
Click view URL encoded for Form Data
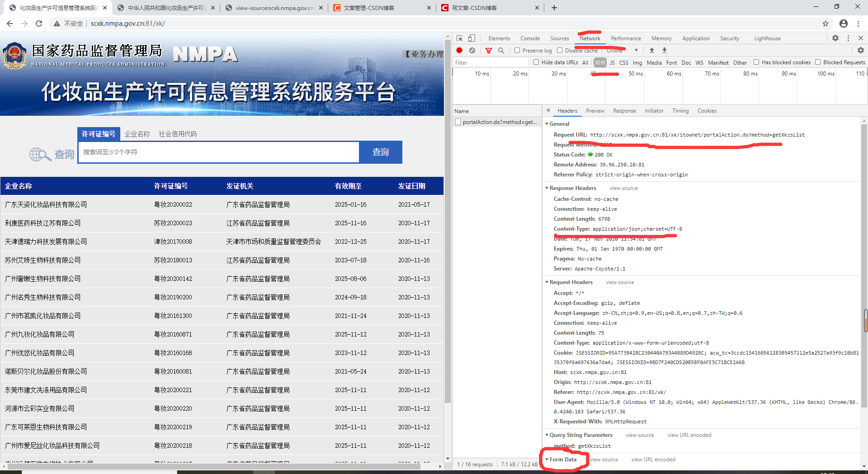653,460
